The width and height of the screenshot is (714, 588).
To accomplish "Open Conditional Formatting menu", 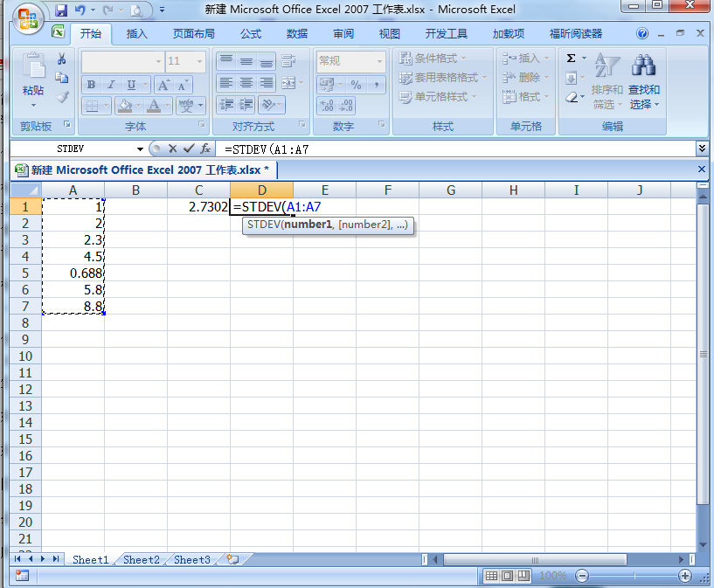I will click(433, 59).
